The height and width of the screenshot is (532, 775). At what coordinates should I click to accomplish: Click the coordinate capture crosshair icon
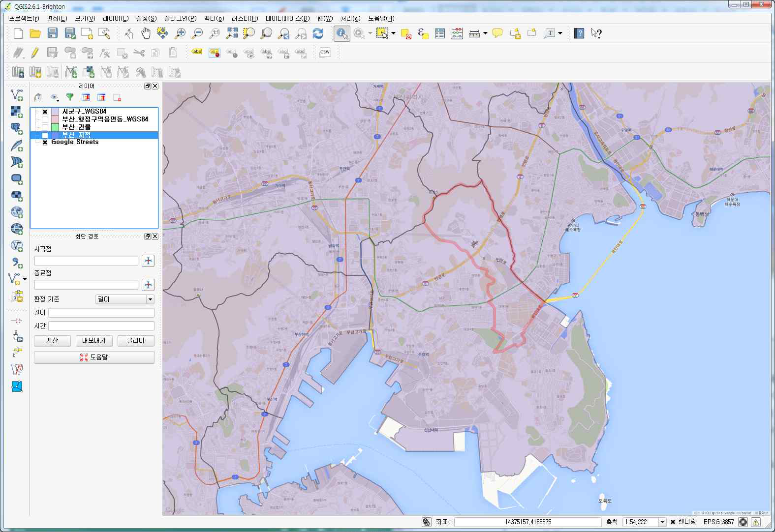[17, 320]
